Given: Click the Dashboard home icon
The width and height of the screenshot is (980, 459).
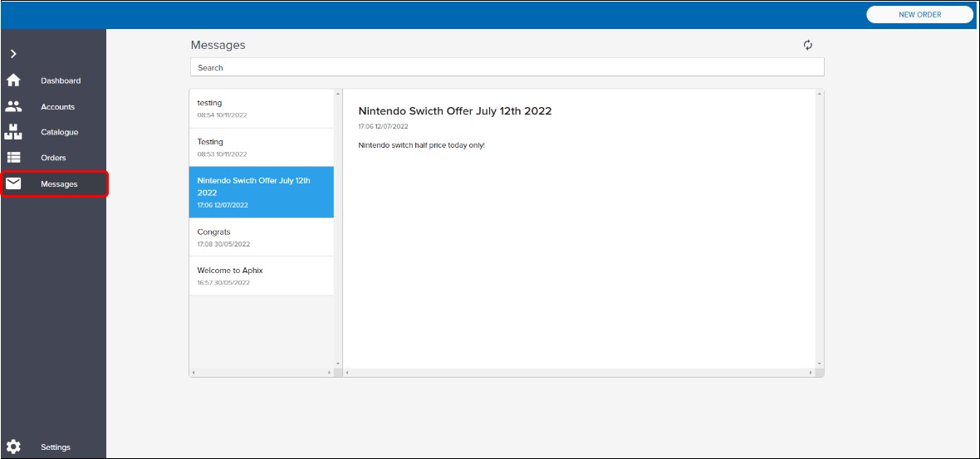Looking at the screenshot, I should [13, 81].
